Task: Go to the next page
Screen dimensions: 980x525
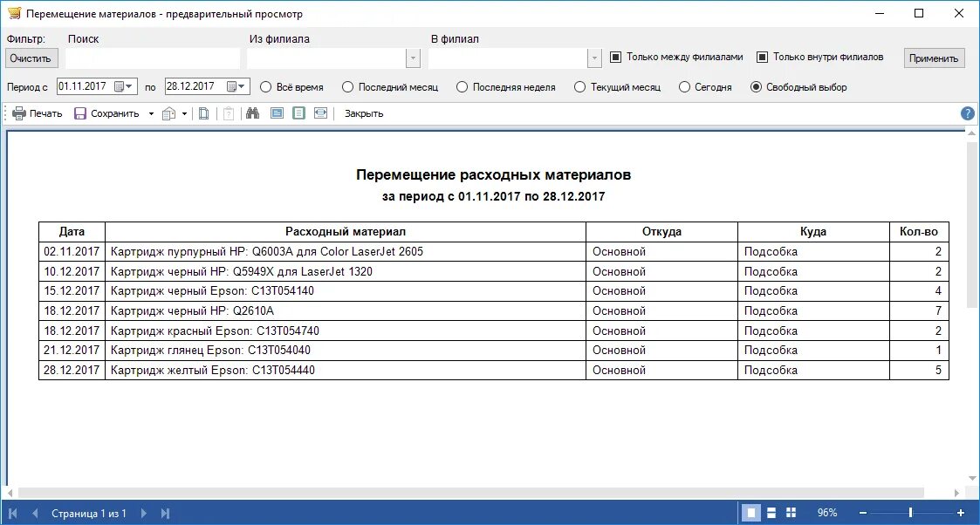Action: pos(143,513)
